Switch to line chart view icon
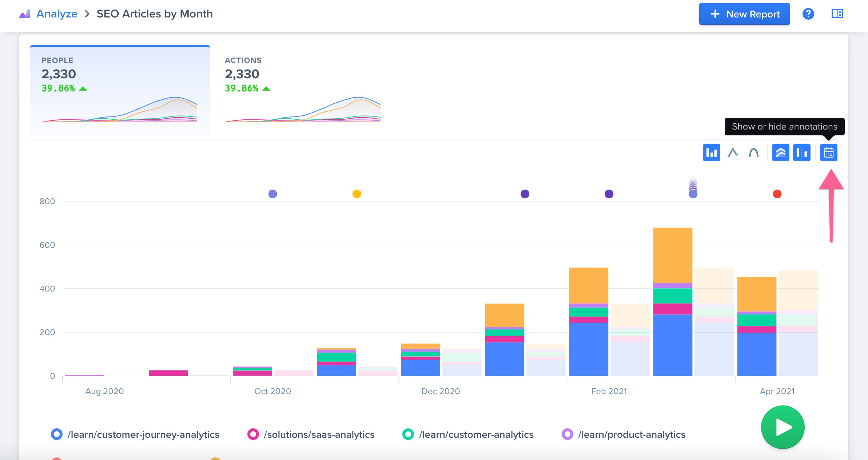The width and height of the screenshot is (868, 460). click(732, 152)
